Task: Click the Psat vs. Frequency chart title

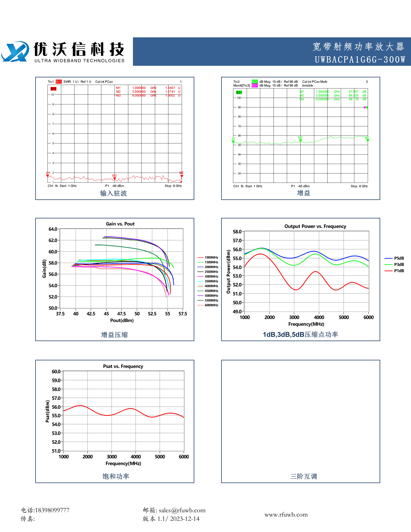Action: point(123,366)
